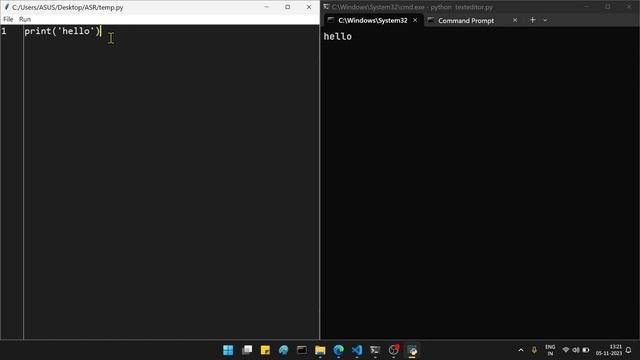Close the cmd.exe terminal window
640x360 pixels.
coord(629,7)
